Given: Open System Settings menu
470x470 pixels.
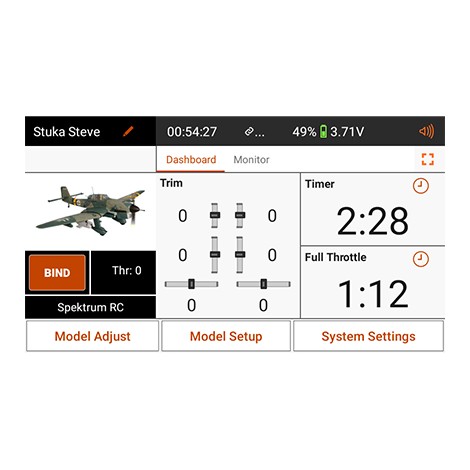Looking at the screenshot, I should pos(368,336).
